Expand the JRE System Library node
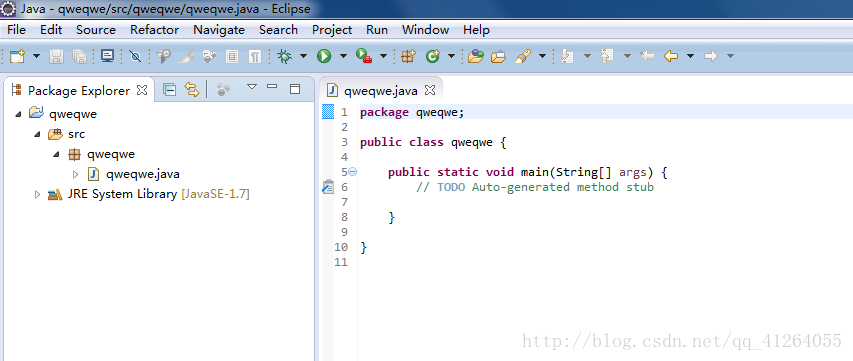Screen dimensions: 853x361 coord(37,194)
